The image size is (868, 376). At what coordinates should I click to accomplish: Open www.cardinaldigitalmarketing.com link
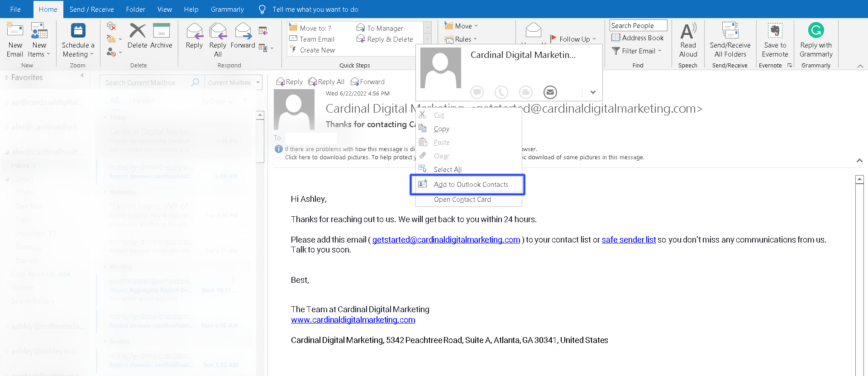(353, 319)
